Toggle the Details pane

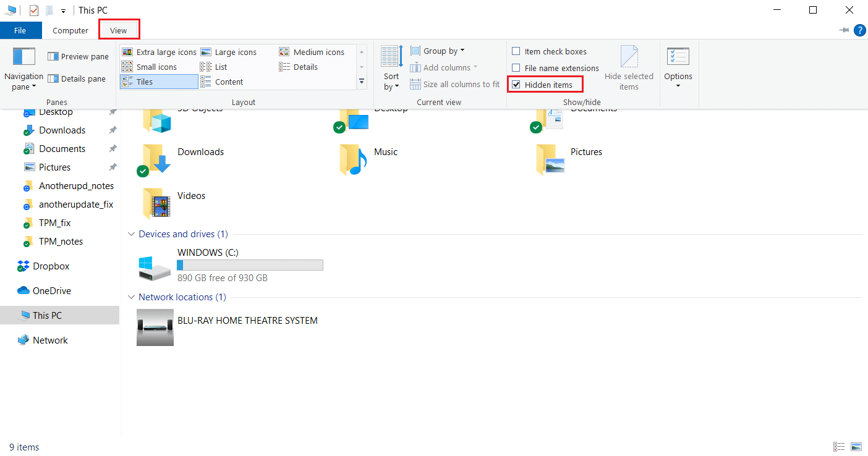click(77, 78)
